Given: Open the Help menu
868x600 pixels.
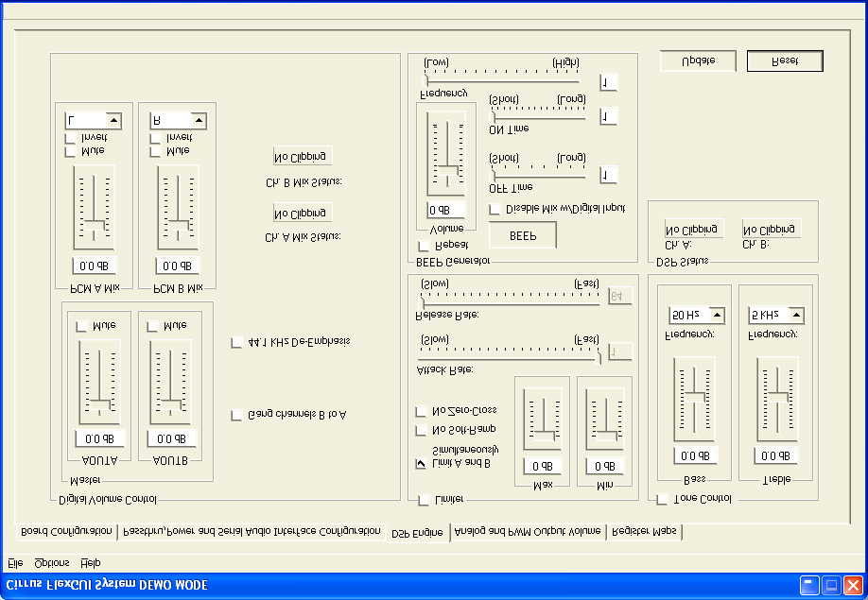Looking at the screenshot, I should pos(89,561).
